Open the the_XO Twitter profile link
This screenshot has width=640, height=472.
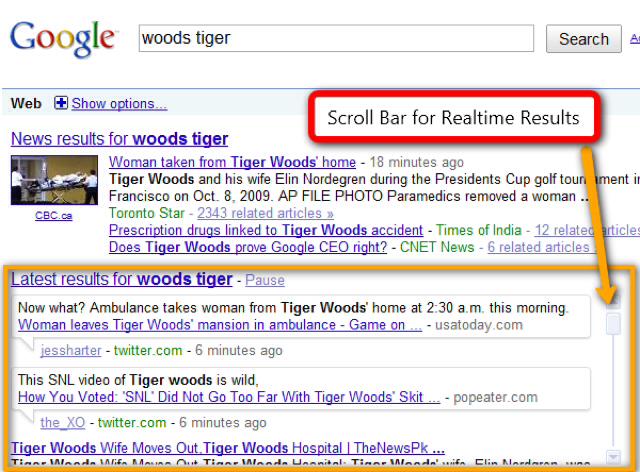pos(62,423)
